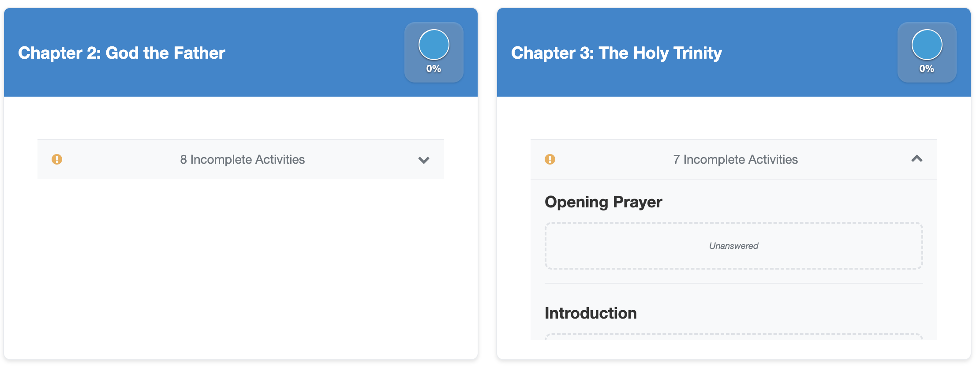Click the Unanswered box under Opening Prayer
This screenshot has height=368, width=980.
point(733,246)
